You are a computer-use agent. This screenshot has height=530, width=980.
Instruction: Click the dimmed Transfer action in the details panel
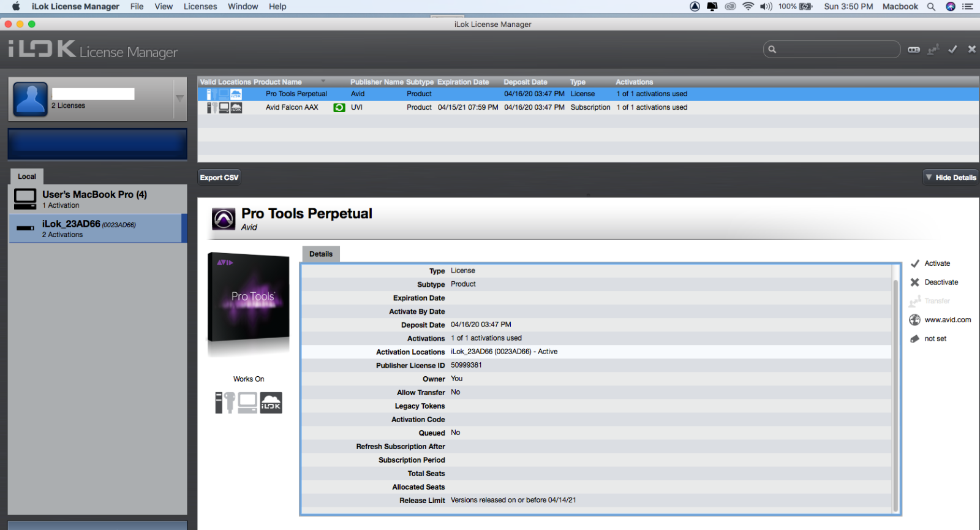937,301
